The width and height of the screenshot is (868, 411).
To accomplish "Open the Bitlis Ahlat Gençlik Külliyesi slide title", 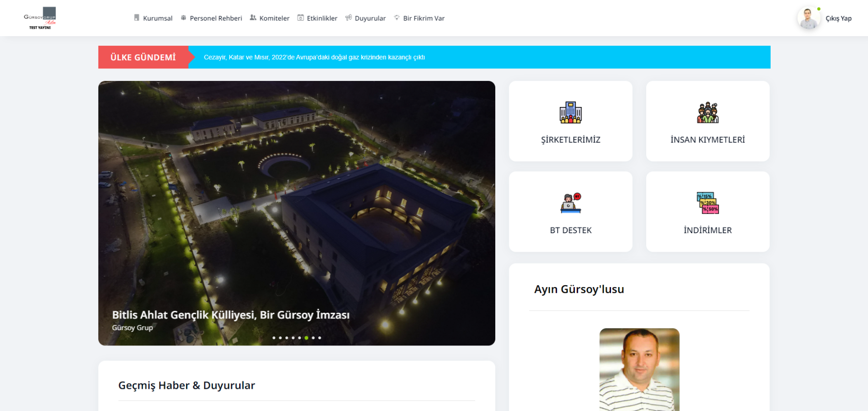I will point(231,315).
